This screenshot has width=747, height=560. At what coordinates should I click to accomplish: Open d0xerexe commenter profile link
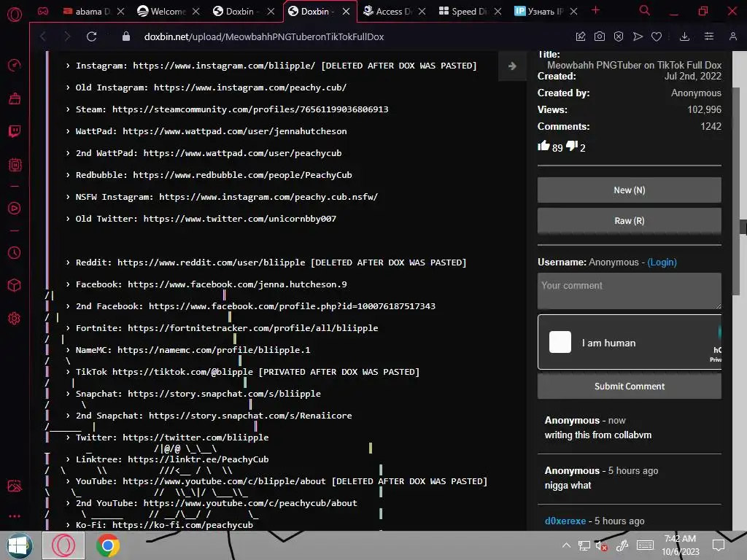coord(565,521)
